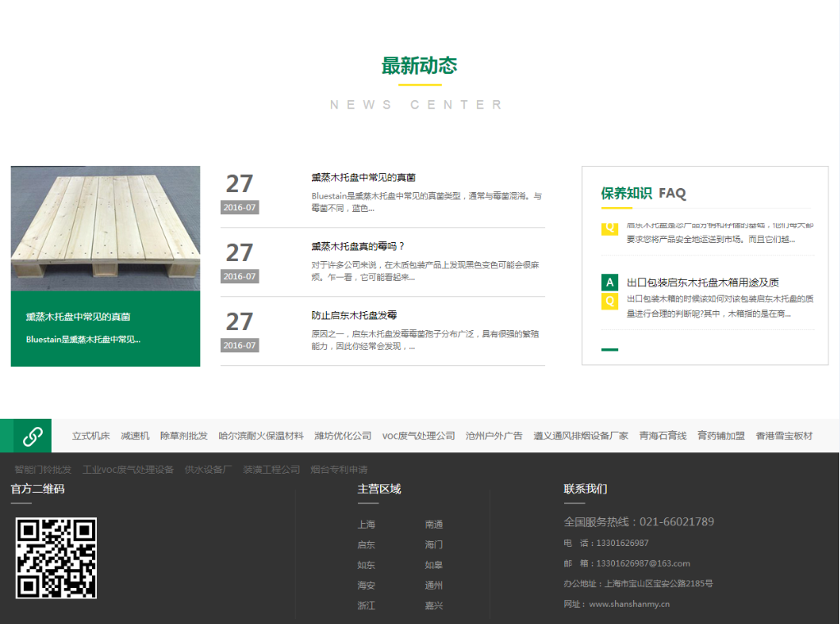This screenshot has width=840, height=624.
Task: Open the wooden pallet photo thumbnail
Action: [x=105, y=228]
